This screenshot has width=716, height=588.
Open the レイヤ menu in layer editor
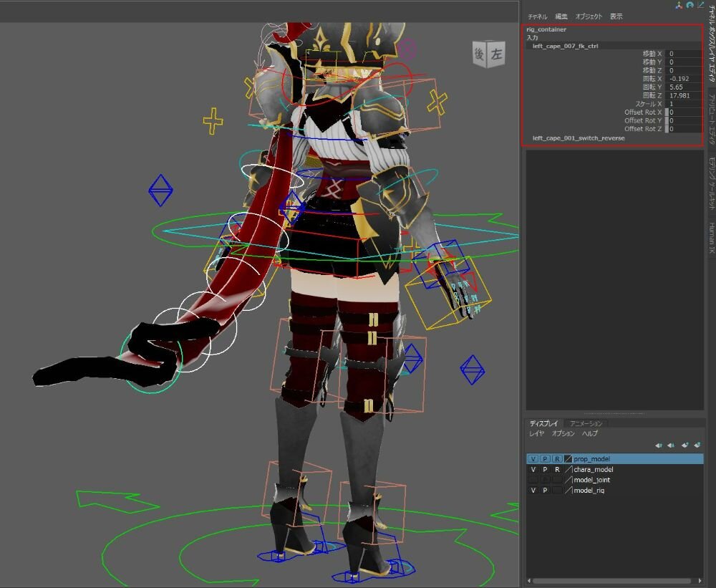click(x=536, y=433)
